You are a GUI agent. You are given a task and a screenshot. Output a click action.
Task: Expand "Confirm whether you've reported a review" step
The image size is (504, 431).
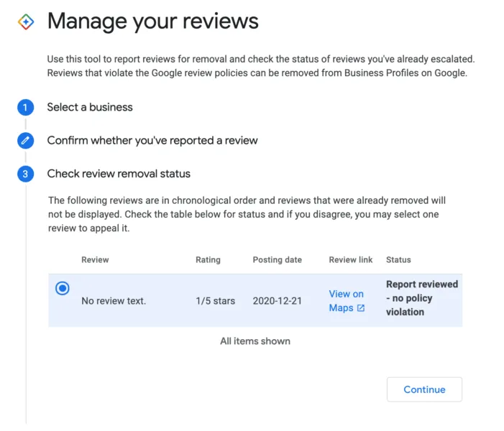click(x=152, y=141)
